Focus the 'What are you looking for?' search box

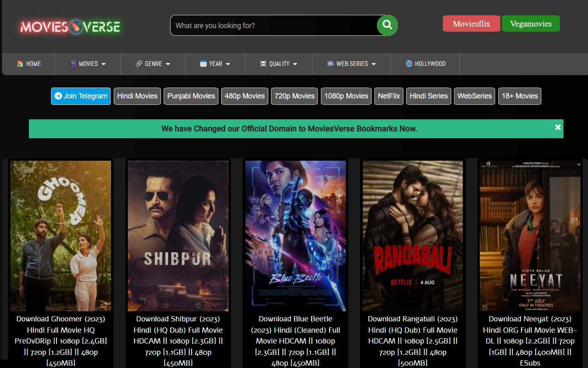[x=273, y=25]
